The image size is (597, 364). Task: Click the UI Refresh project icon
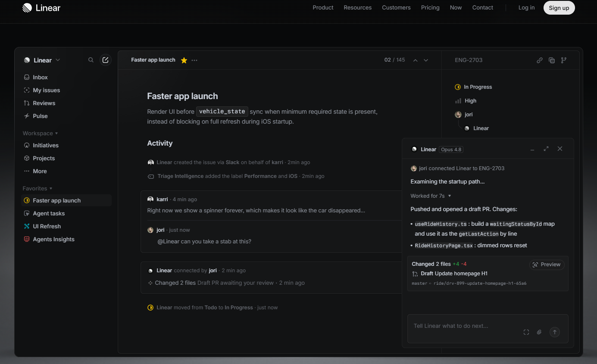[27, 226]
